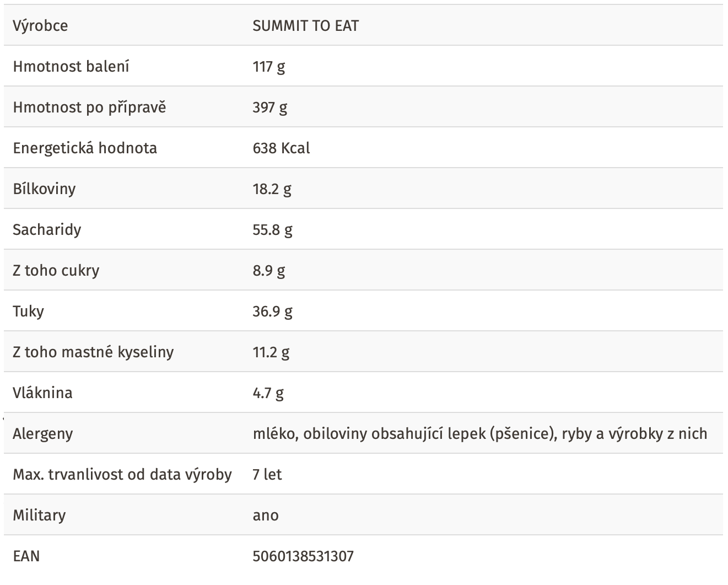Click the 397 g prepared weight value
Image resolution: width=728 pixels, height=585 pixels.
(270, 108)
